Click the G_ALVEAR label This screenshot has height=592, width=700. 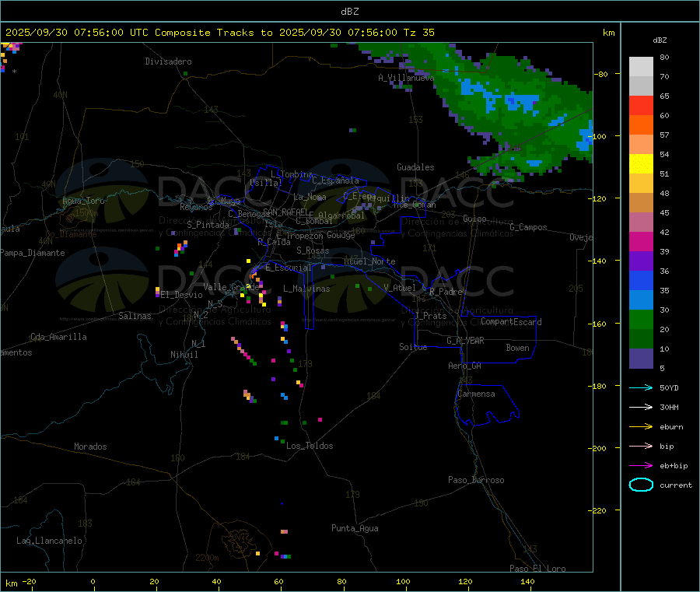tap(465, 341)
